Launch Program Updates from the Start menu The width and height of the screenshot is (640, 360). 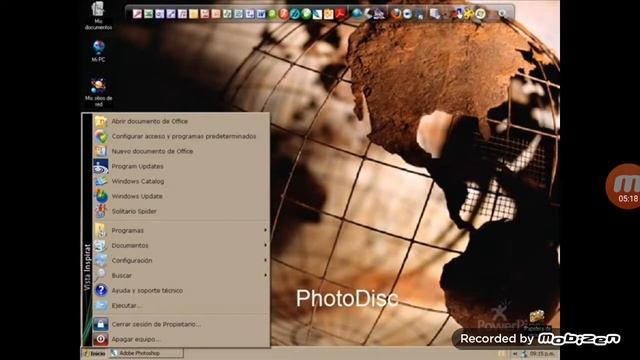[x=180, y=167]
